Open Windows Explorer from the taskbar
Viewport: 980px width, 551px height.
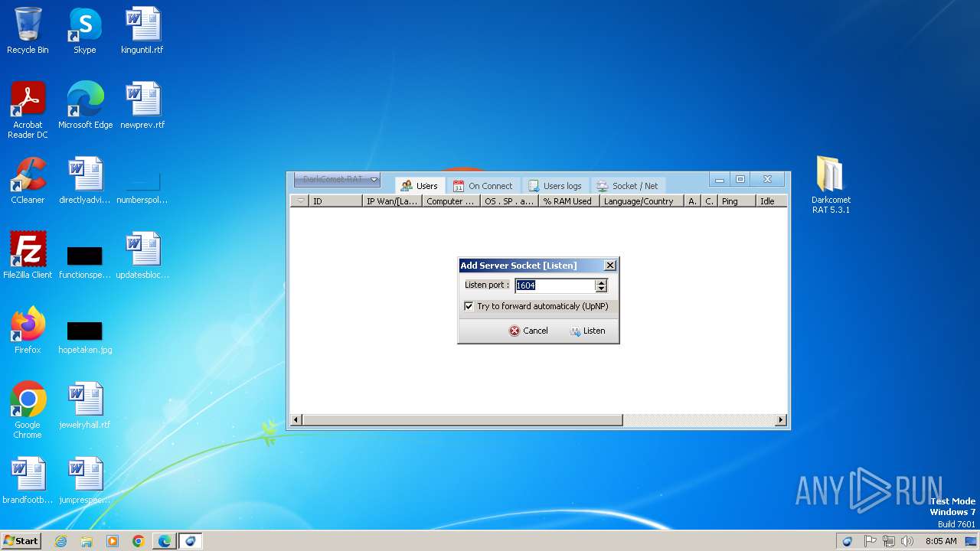pyautogui.click(x=87, y=541)
